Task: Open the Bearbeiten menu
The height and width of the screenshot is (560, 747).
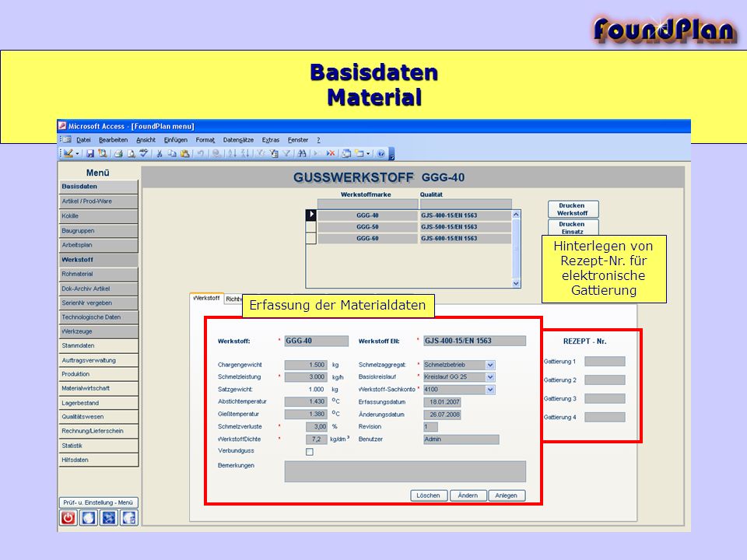Action: (114, 140)
